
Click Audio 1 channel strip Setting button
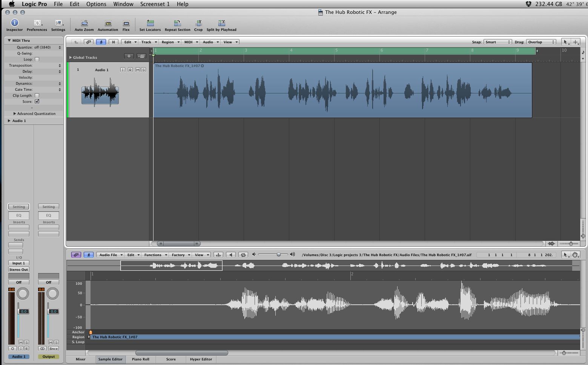tap(18, 207)
